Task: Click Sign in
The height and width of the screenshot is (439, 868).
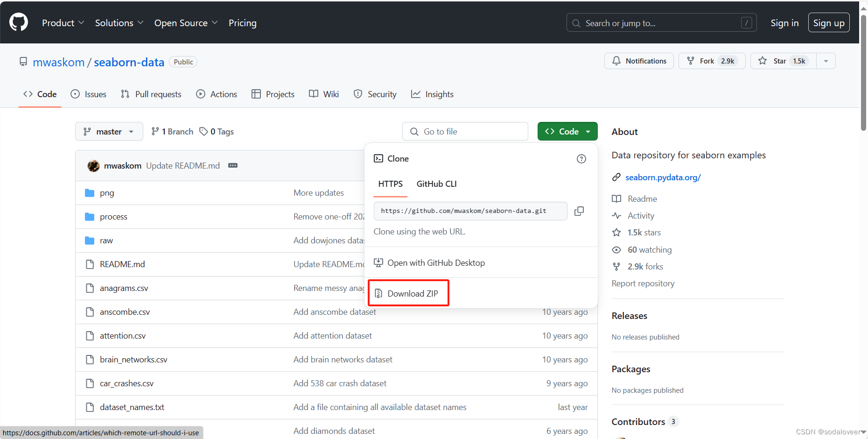Action: coord(784,23)
